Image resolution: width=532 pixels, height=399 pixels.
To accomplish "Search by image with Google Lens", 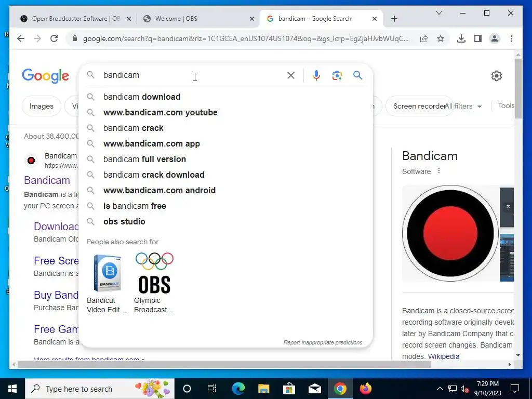I will (337, 75).
